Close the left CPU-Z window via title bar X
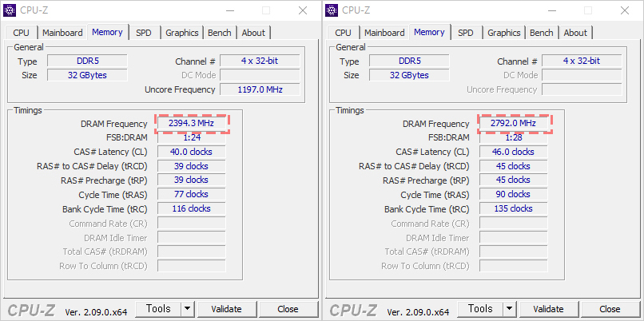644x321 pixels. pos(303,10)
